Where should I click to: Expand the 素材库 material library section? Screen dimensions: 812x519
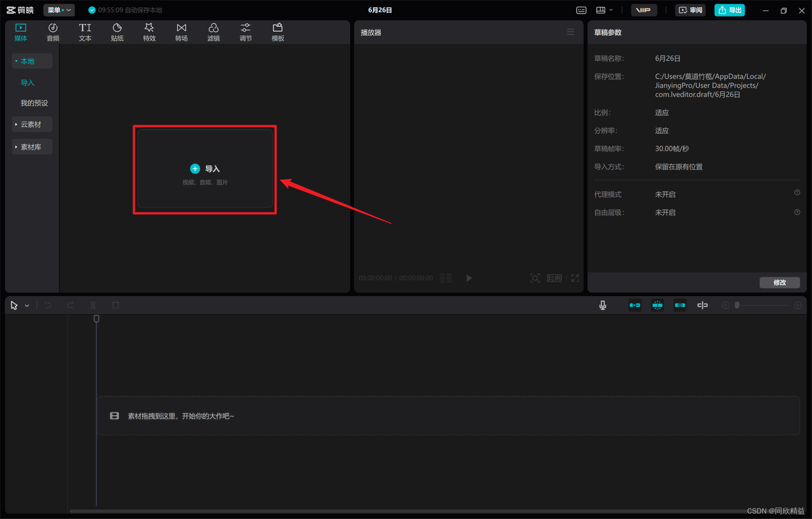point(32,147)
